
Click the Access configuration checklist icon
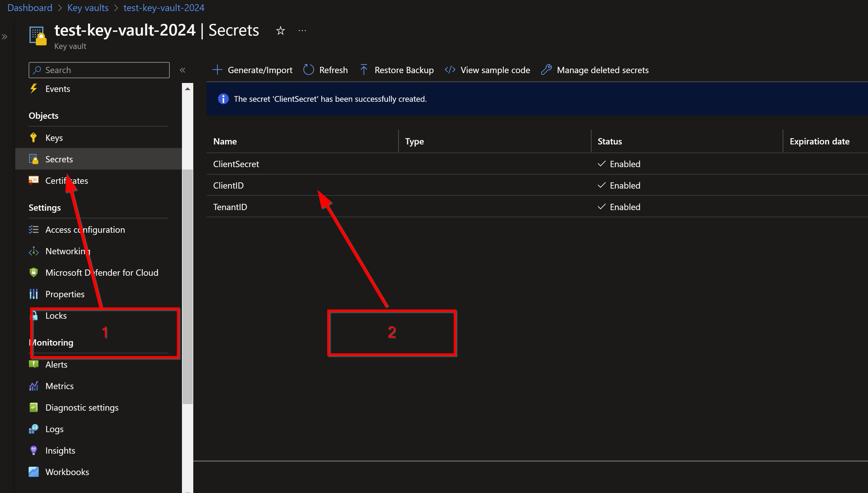point(33,229)
